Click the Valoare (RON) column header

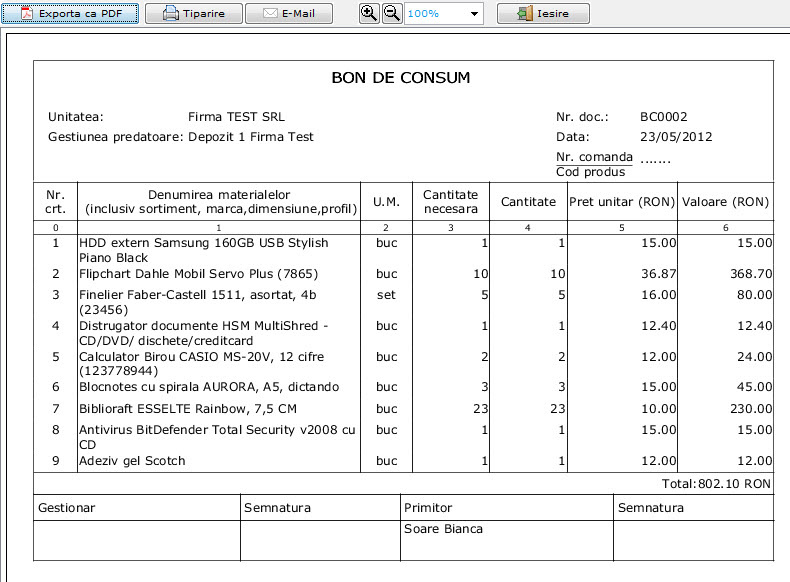(x=725, y=202)
